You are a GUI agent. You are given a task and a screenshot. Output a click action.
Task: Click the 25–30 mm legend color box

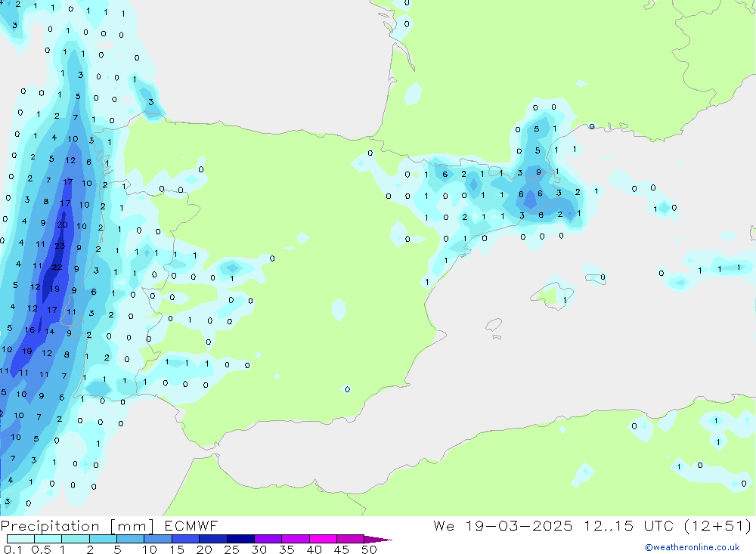click(x=240, y=539)
